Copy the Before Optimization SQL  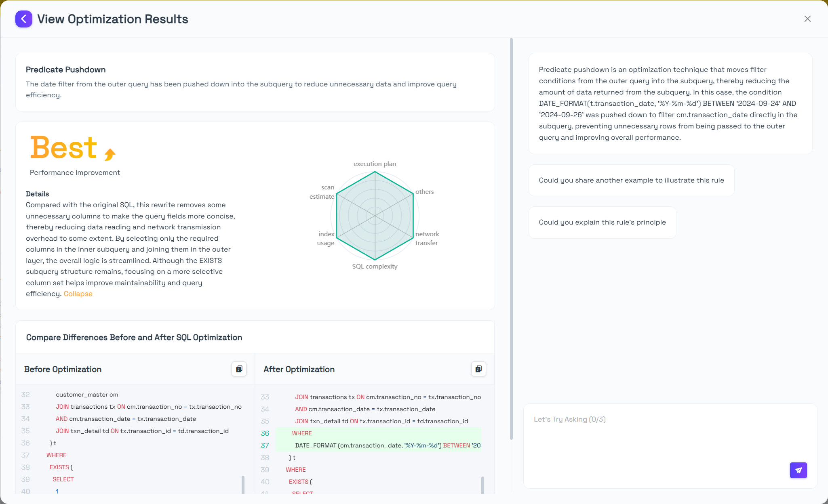(239, 369)
